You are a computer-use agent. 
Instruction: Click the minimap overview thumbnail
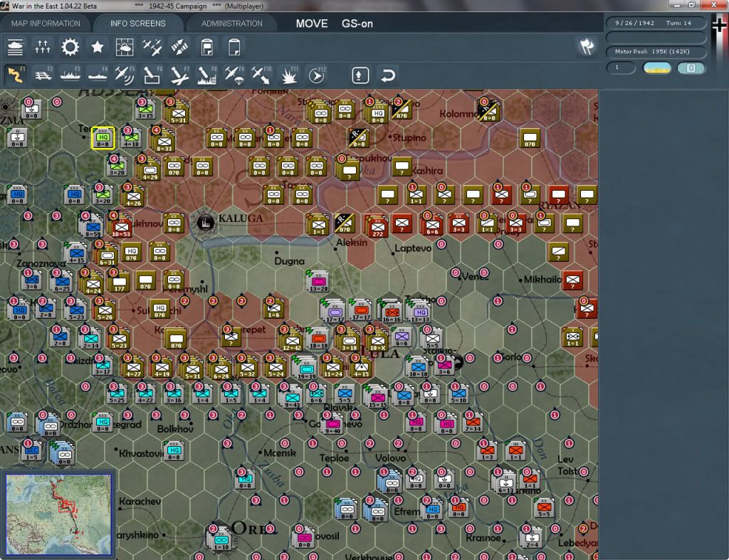tap(58, 514)
